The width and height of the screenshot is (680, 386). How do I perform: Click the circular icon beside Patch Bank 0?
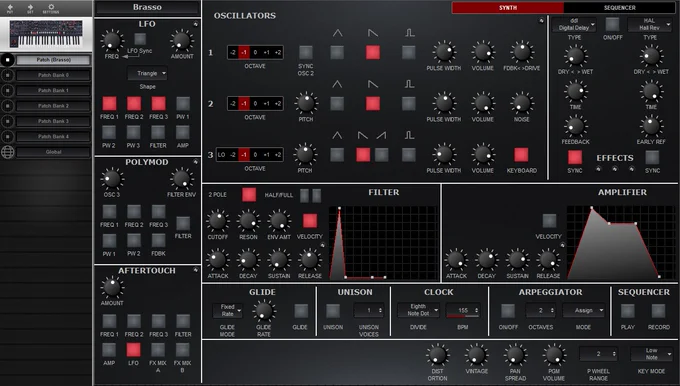click(x=7, y=75)
